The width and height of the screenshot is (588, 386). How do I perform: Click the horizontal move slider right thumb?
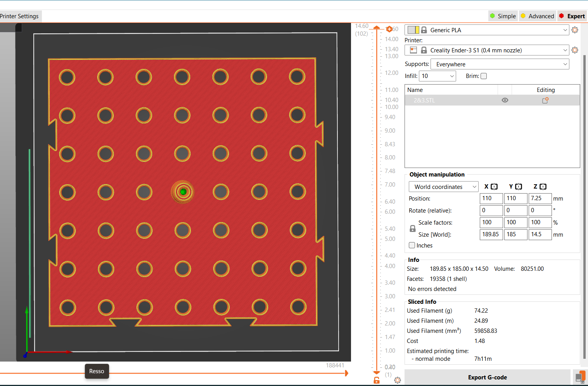tap(346, 373)
